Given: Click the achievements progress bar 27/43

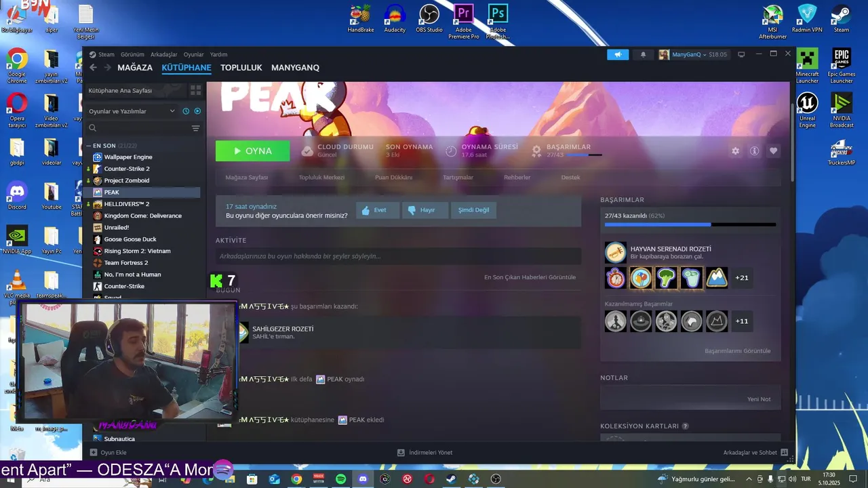Looking at the screenshot, I should (x=690, y=224).
